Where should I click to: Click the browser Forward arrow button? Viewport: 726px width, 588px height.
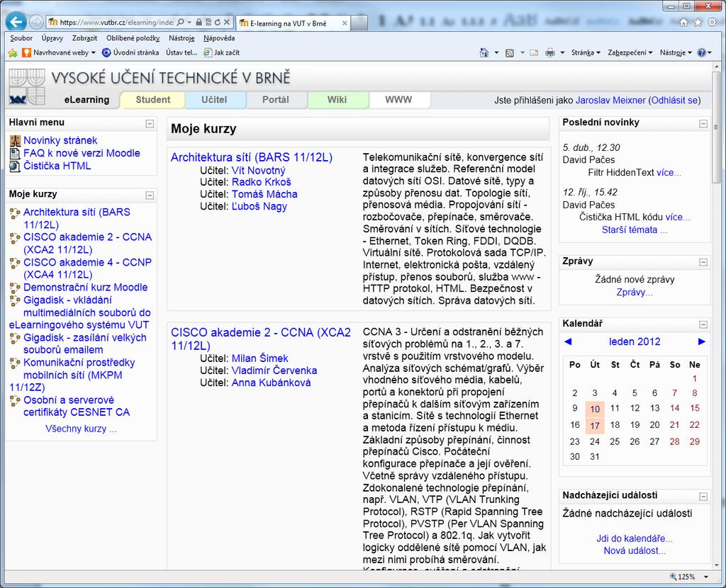click(36, 22)
